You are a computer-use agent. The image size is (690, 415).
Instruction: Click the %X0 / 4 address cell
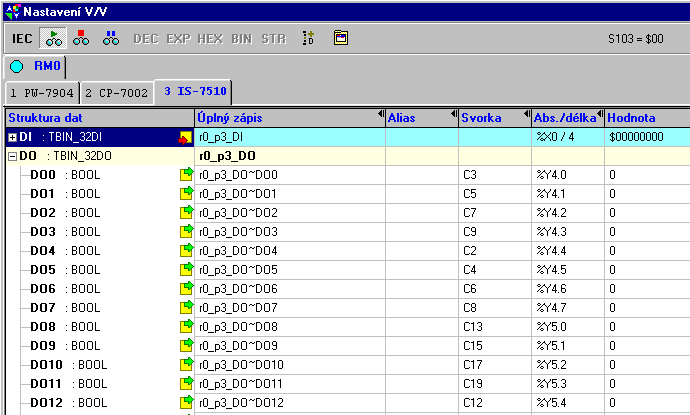[x=568, y=137]
